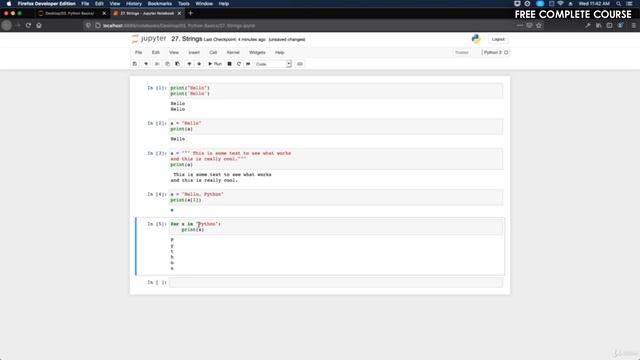Open the Jupyter View menu
The image size is (640, 360).
(x=174, y=52)
